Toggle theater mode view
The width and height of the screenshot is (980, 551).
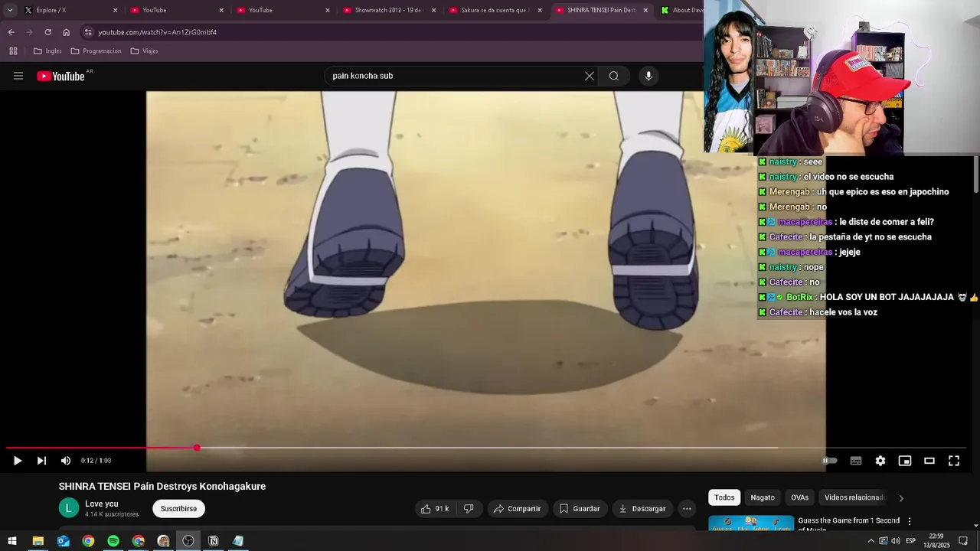tap(929, 461)
